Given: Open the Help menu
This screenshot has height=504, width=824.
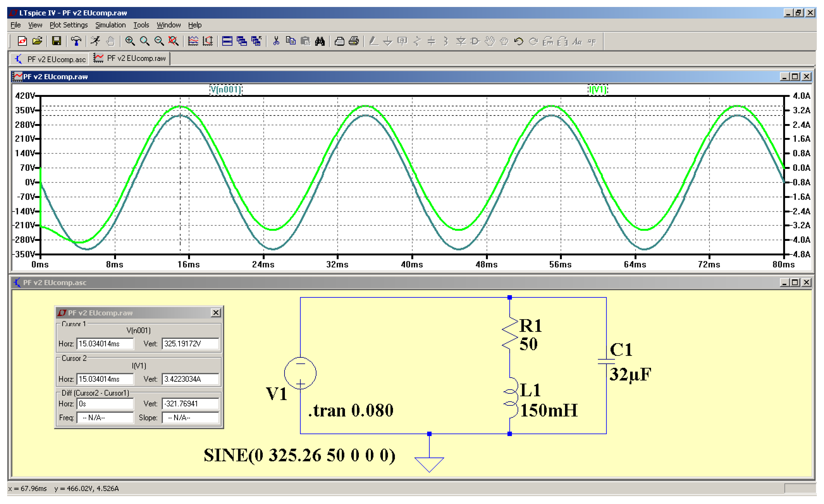Looking at the screenshot, I should pos(195,25).
